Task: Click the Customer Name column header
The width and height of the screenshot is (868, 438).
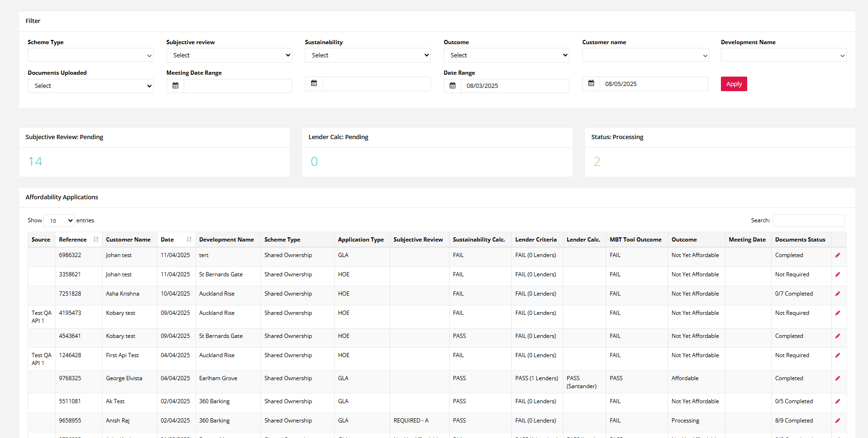Action: (x=128, y=240)
